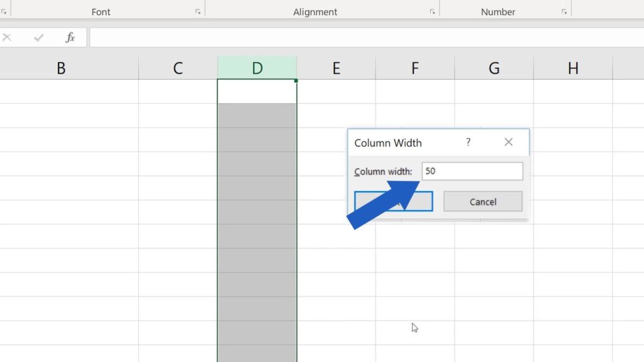Click the Insert Function fx icon
Viewport: 644px width, 362px height.
[70, 38]
